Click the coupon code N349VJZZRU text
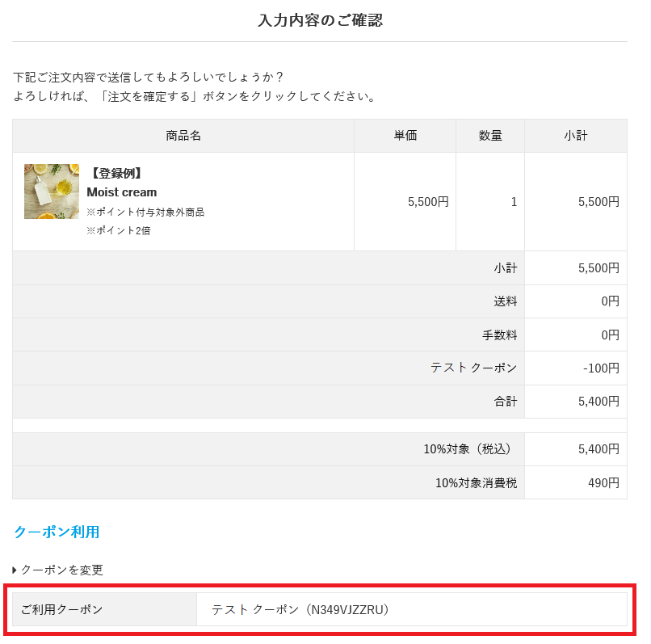The height and width of the screenshot is (644, 651). (343, 609)
